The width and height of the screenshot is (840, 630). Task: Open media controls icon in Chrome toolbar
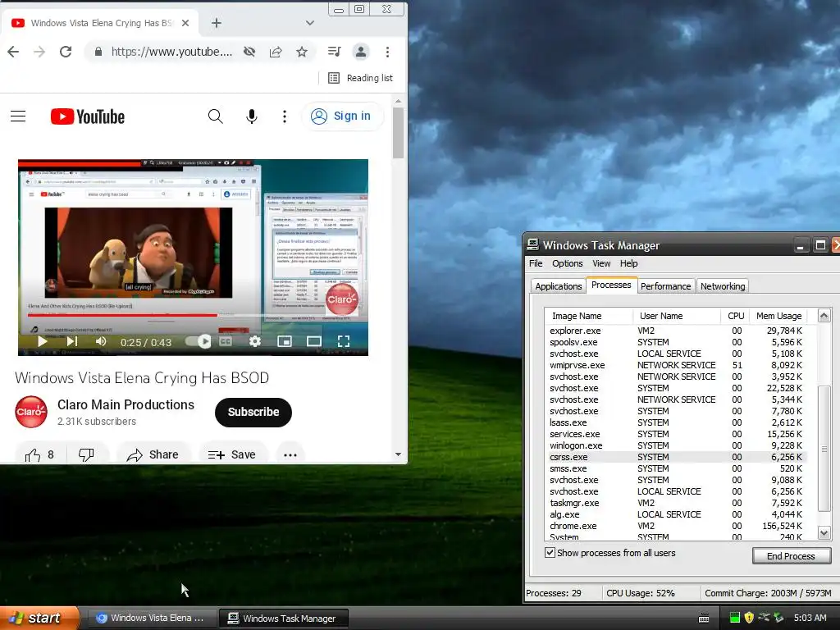pos(335,52)
